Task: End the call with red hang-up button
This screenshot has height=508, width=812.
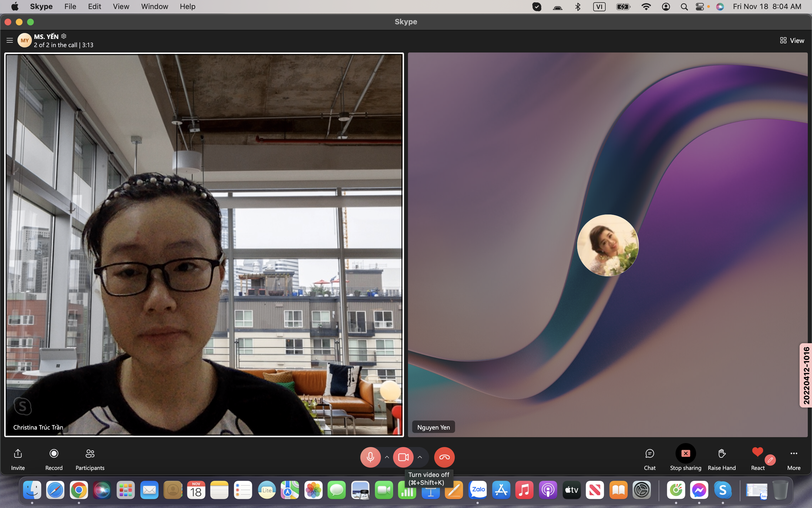Action: (x=444, y=457)
